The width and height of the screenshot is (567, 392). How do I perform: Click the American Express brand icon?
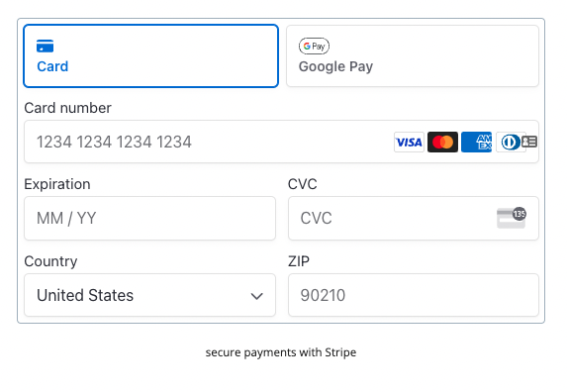tap(476, 143)
